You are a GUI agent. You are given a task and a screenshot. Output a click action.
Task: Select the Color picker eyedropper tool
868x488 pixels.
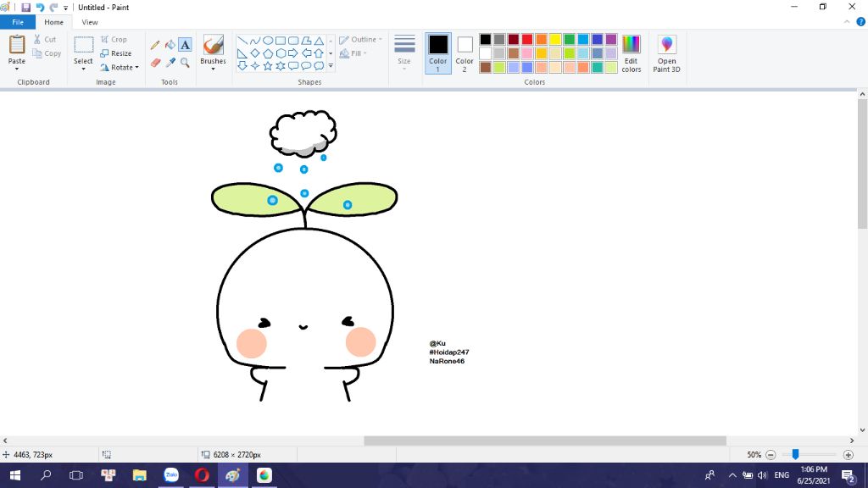[x=170, y=62]
